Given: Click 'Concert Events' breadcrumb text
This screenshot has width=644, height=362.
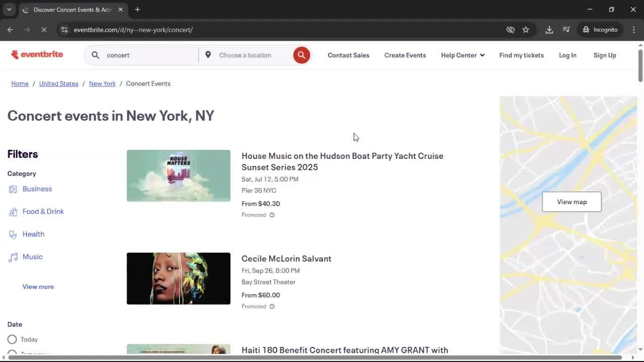Looking at the screenshot, I should click(148, 83).
